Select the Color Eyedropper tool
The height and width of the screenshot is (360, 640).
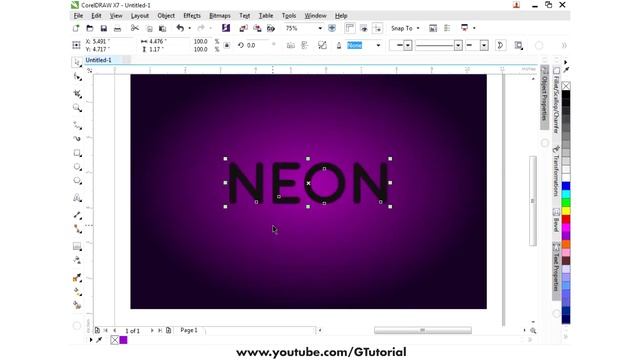(x=77, y=278)
